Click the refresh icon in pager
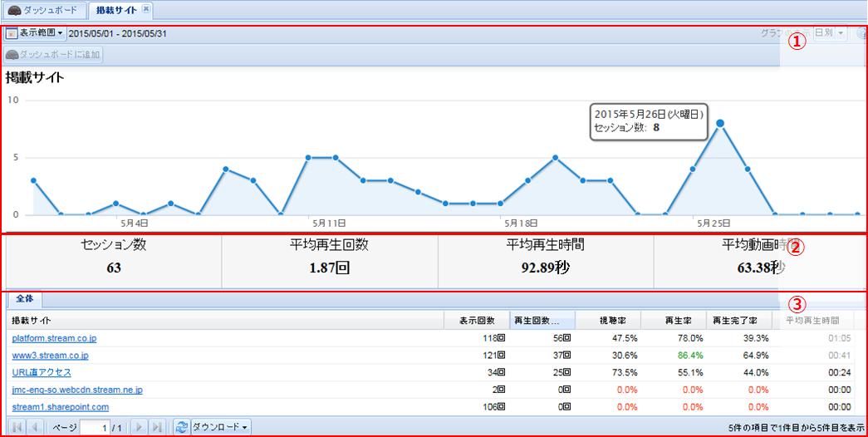Viewport: 868px width, 437px height. 182,427
